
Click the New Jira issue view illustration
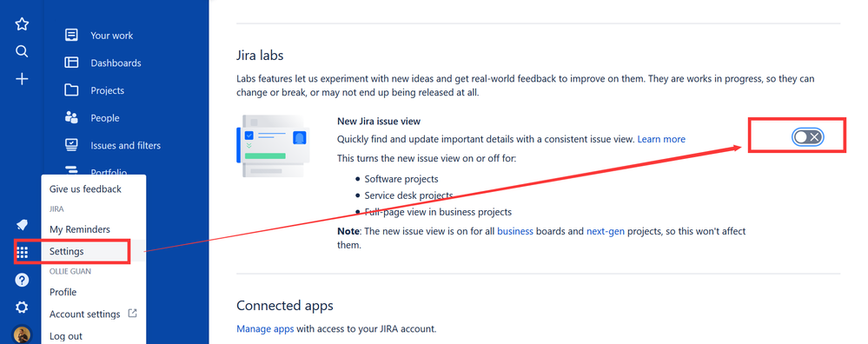click(272, 146)
